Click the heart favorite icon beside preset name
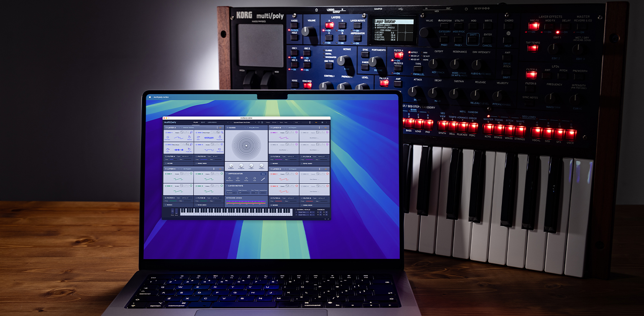The width and height of the screenshot is (644, 316). [259, 122]
